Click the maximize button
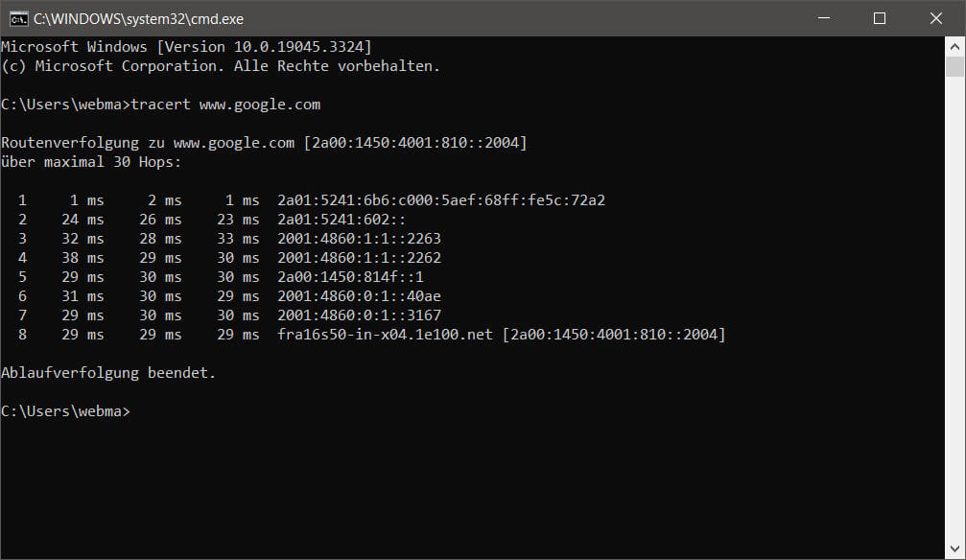 coord(881,18)
